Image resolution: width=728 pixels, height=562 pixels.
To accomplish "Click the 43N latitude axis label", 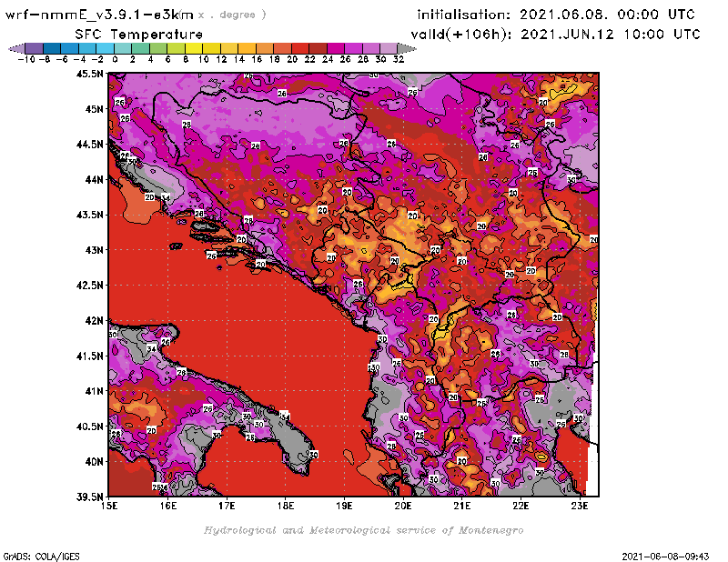I will 94,250.
